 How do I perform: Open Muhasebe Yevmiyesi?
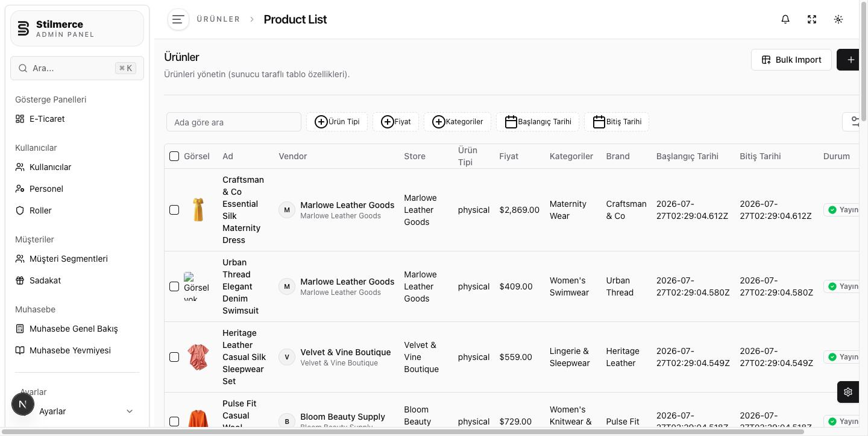tap(77, 350)
